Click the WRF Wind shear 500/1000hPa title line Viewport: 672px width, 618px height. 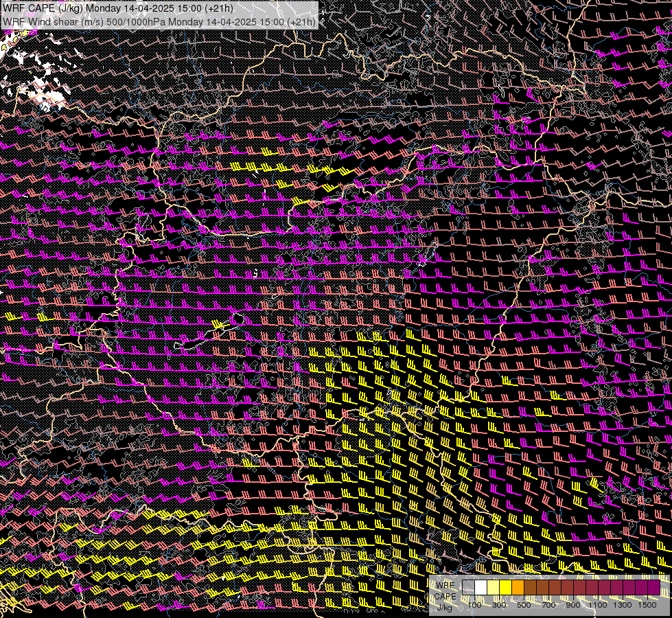[x=159, y=21]
